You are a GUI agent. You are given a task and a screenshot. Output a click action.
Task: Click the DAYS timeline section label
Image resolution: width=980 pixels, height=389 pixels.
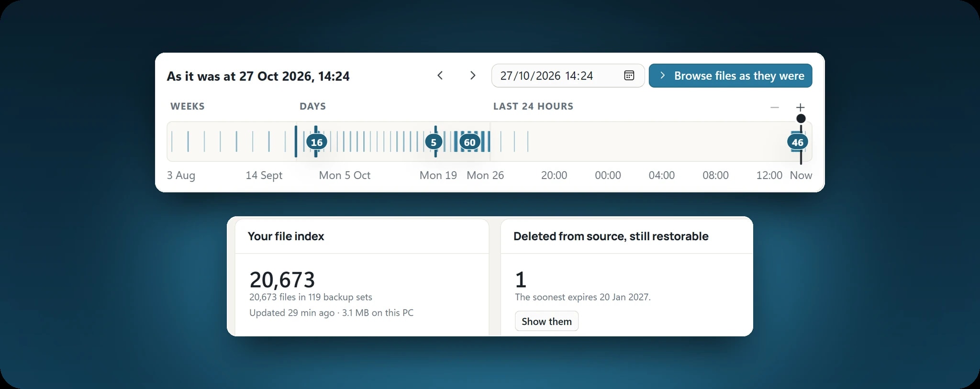[x=312, y=106]
